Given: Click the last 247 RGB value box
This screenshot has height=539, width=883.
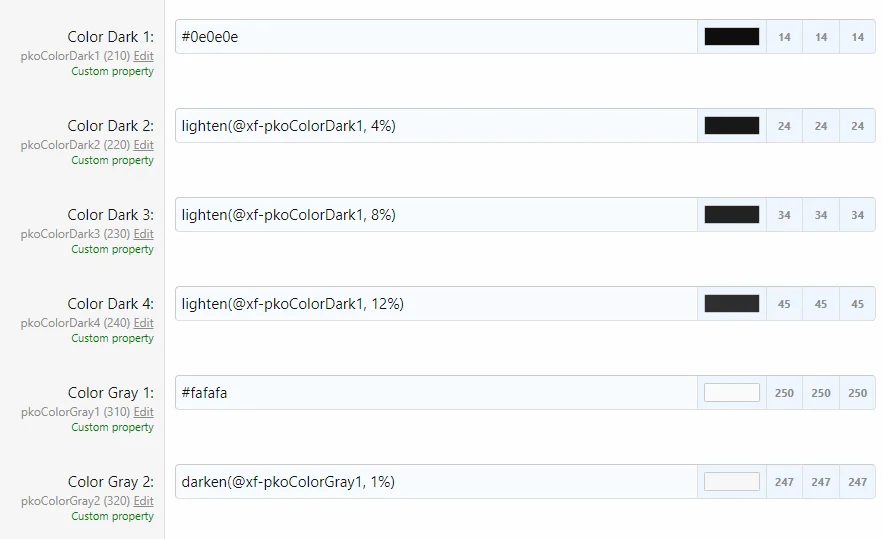Looking at the screenshot, I should [x=857, y=482].
